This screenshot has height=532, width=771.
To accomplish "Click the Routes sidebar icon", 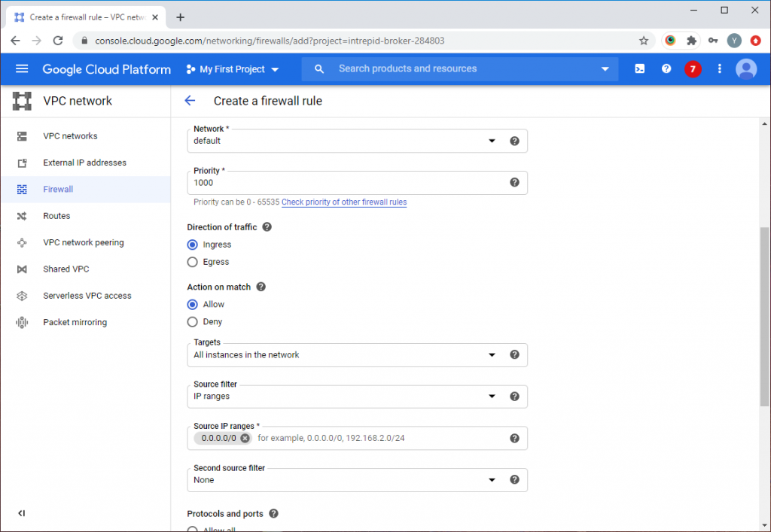I will coord(22,216).
